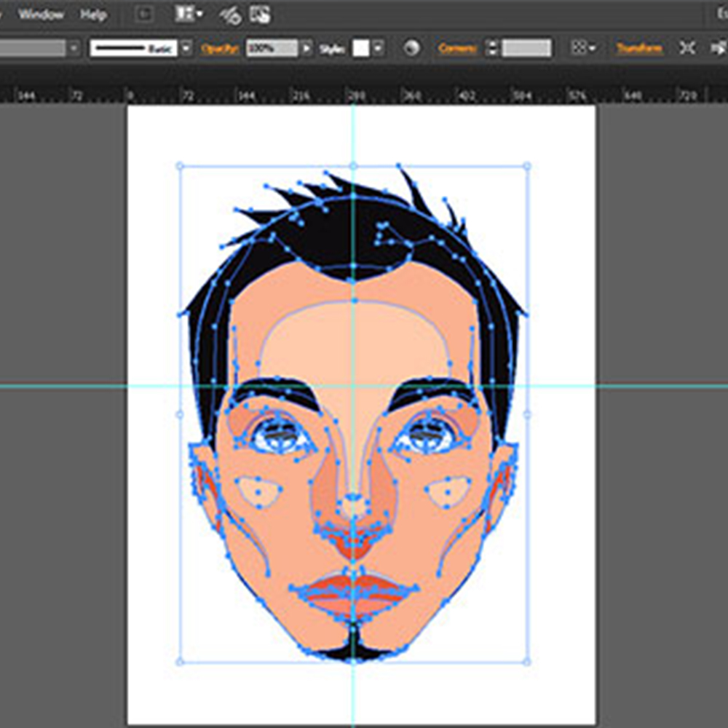Click the icon right of the rocket
Image resolution: width=728 pixels, height=728 pixels.
click(260, 15)
